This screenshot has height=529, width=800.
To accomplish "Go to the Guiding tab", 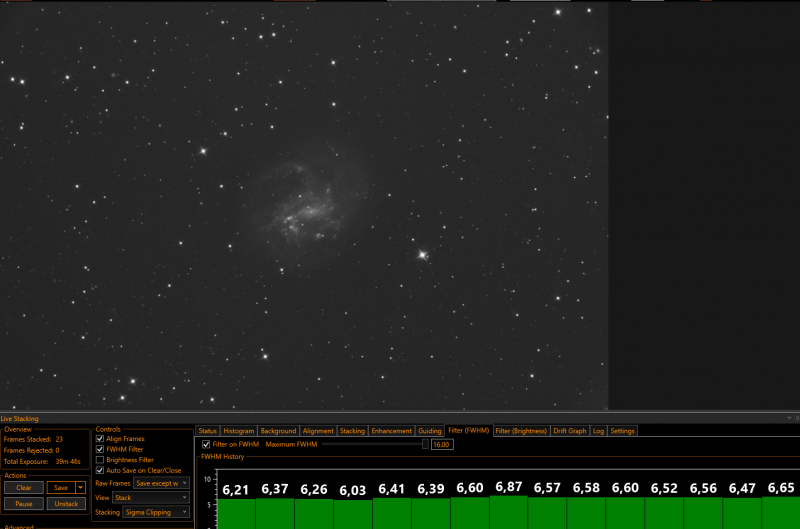I will (x=430, y=431).
